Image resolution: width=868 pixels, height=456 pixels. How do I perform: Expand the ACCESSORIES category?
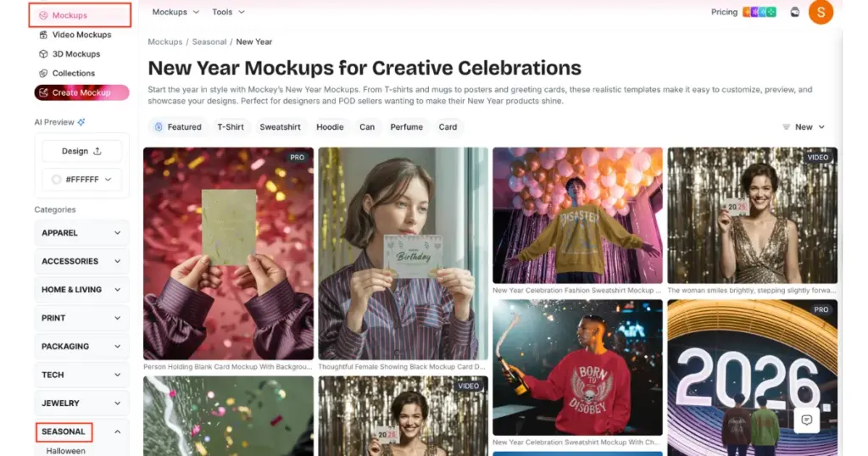click(81, 261)
